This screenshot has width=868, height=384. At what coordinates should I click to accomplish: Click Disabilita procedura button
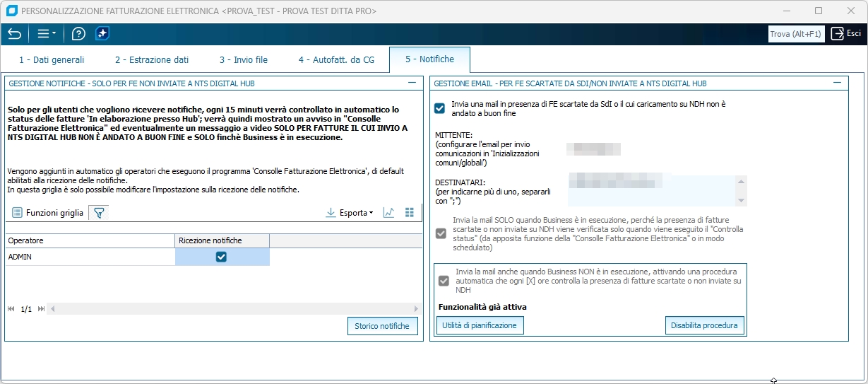click(x=704, y=325)
